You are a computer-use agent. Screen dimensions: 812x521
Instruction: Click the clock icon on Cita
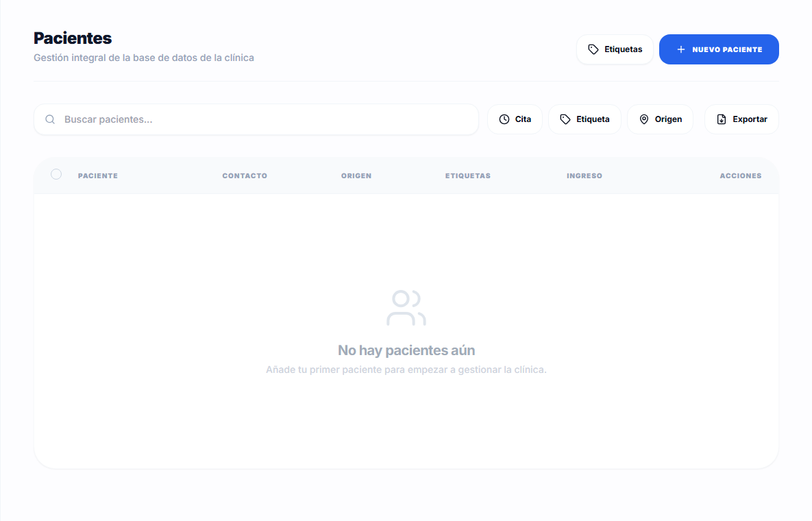point(504,120)
